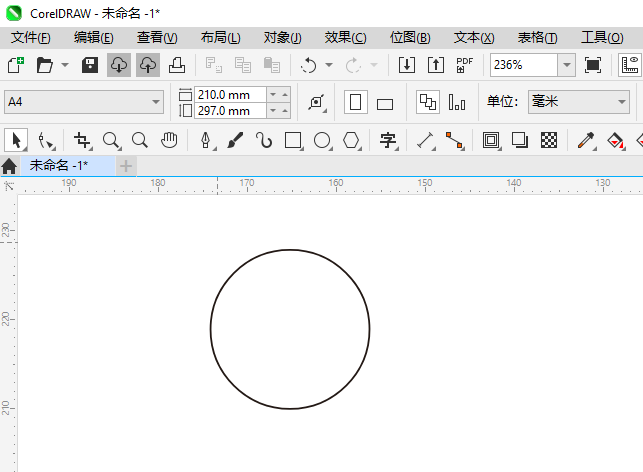This screenshot has height=472, width=643.
Task: Publish to PDF icon
Action: [465, 65]
